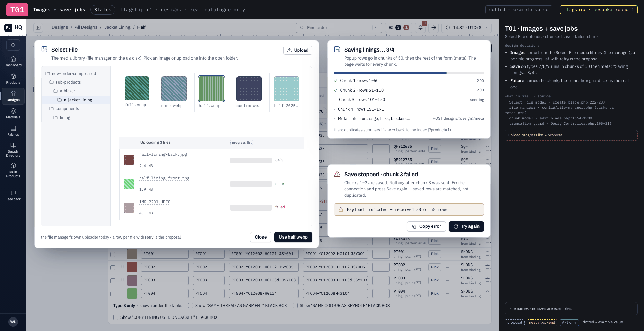Click the globe language icon
This screenshot has width=644, height=331.
click(433, 27)
